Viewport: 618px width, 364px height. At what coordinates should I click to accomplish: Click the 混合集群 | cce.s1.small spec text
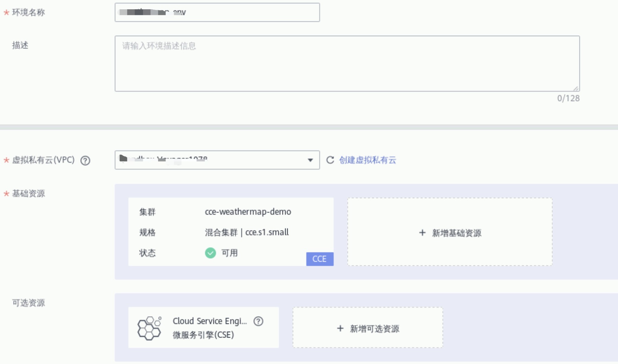(x=246, y=232)
